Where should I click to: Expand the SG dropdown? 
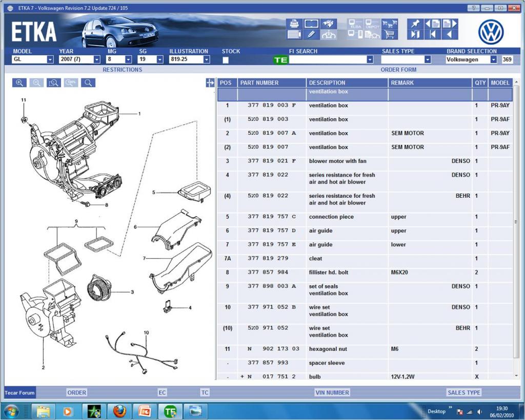pos(160,59)
